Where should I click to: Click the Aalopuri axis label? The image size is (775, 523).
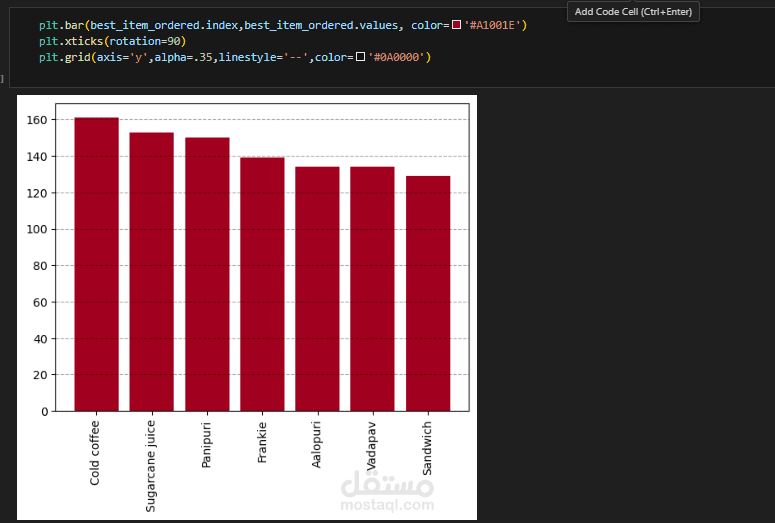pos(316,444)
